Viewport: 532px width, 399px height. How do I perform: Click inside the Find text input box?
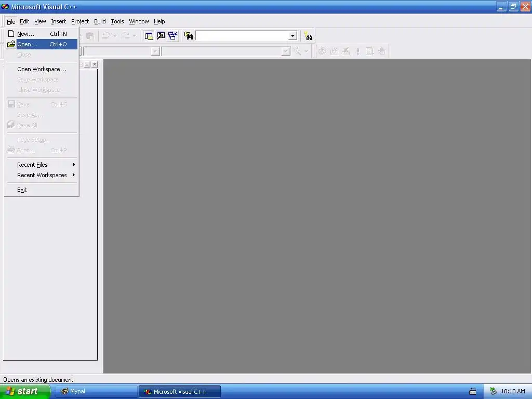click(242, 36)
